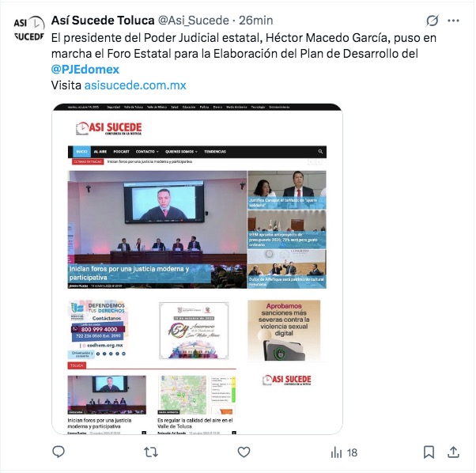476x473 pixels.
Task: Open the three-dot more options menu
Action: 453,21
